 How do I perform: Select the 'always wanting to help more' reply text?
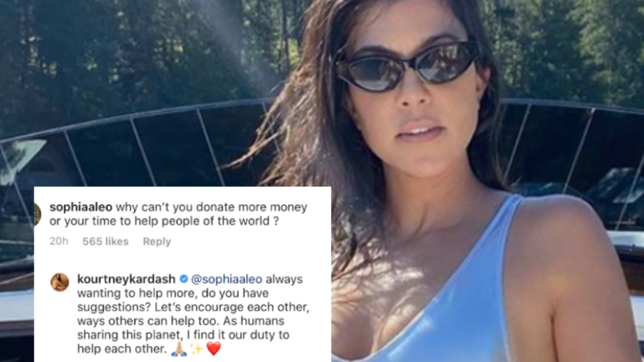coord(193,314)
